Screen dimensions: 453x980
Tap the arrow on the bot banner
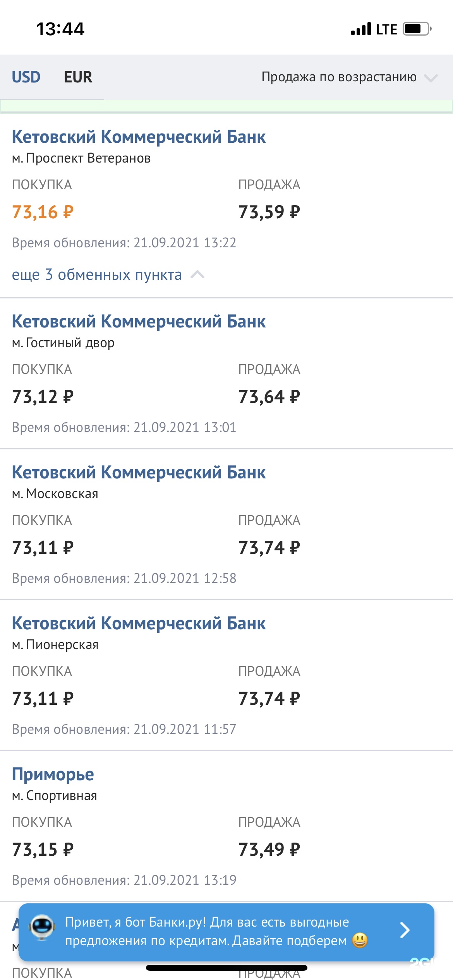pyautogui.click(x=405, y=930)
